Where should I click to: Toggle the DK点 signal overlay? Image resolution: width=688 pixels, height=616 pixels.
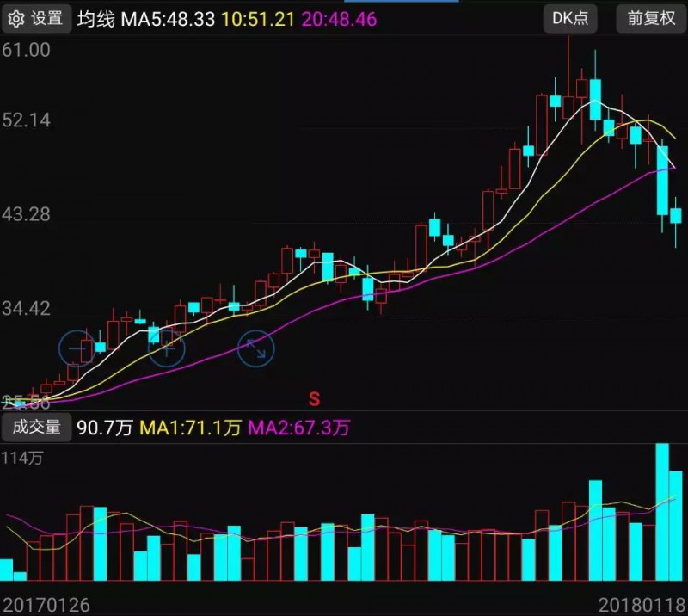tap(568, 18)
